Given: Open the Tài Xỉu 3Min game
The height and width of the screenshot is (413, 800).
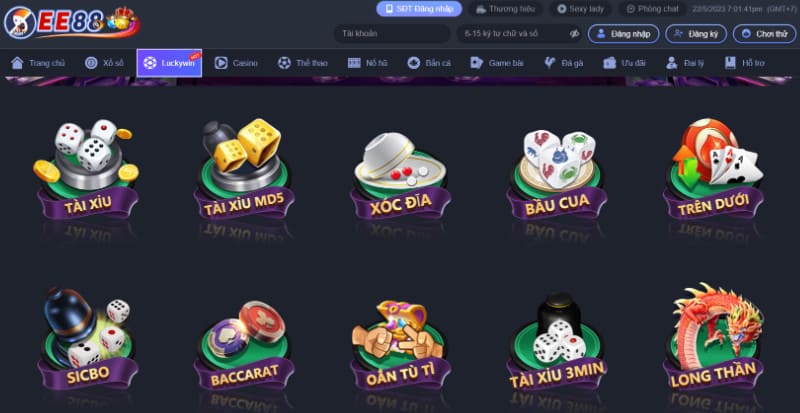Looking at the screenshot, I should pyautogui.click(x=557, y=341).
